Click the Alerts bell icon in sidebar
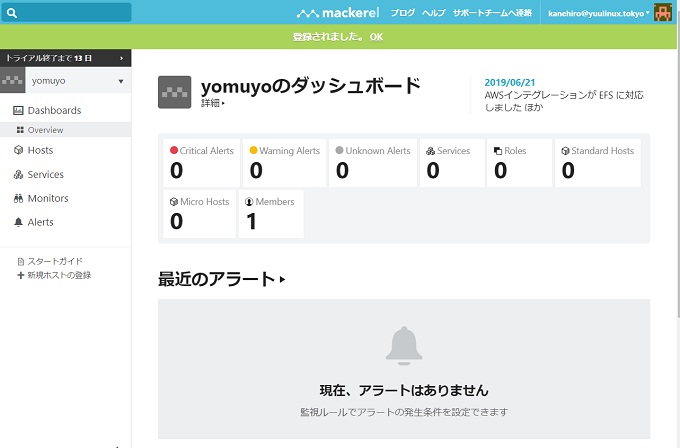Viewport: 680px width, 448px height. pos(18,222)
